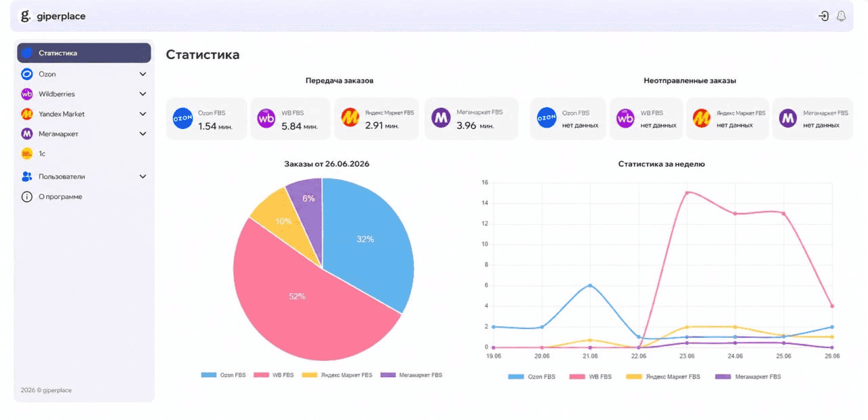Click the Ozon sidebar icon
Viewport: 868px width, 420px height.
pos(27,74)
